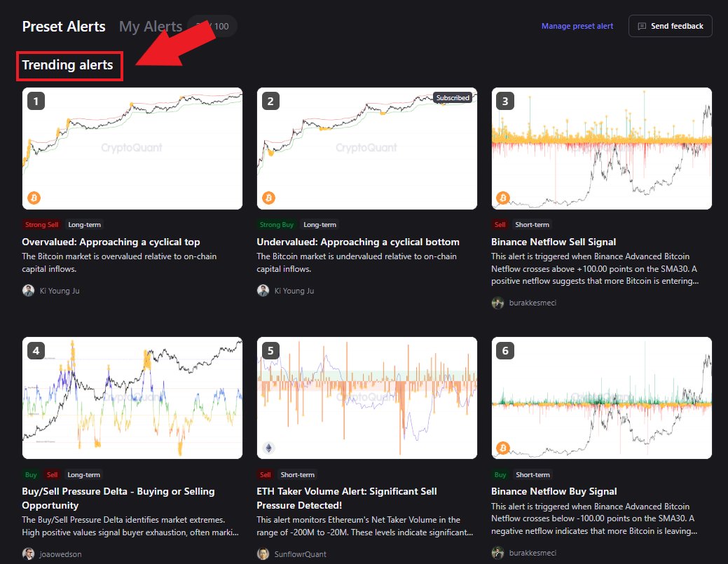
Task: Click Short-term tag on Binance Netflow Buy Signal
Action: (533, 475)
